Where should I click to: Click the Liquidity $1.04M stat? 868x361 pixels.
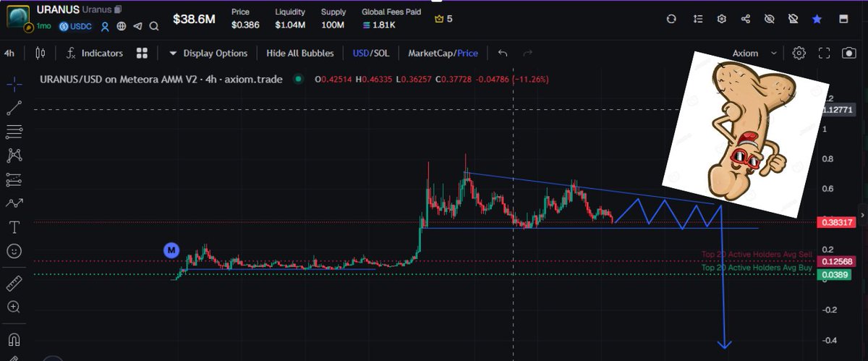click(x=290, y=19)
